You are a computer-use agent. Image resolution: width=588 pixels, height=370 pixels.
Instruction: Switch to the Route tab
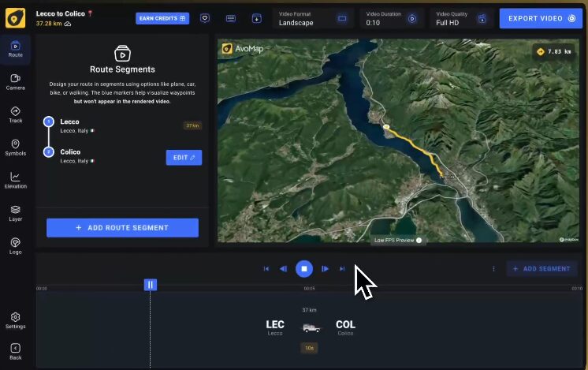(x=15, y=49)
